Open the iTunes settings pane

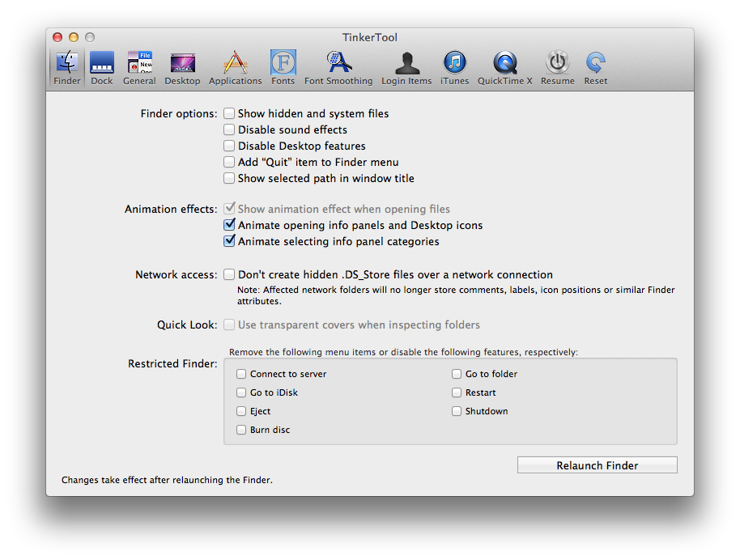[454, 68]
